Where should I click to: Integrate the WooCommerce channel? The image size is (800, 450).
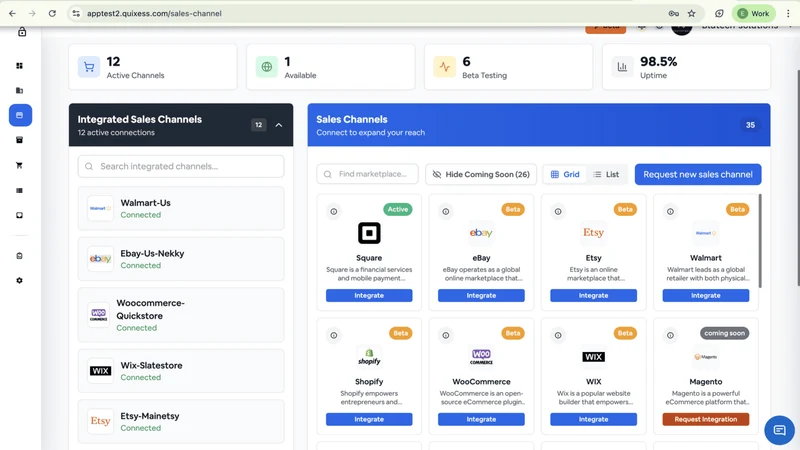pos(481,419)
